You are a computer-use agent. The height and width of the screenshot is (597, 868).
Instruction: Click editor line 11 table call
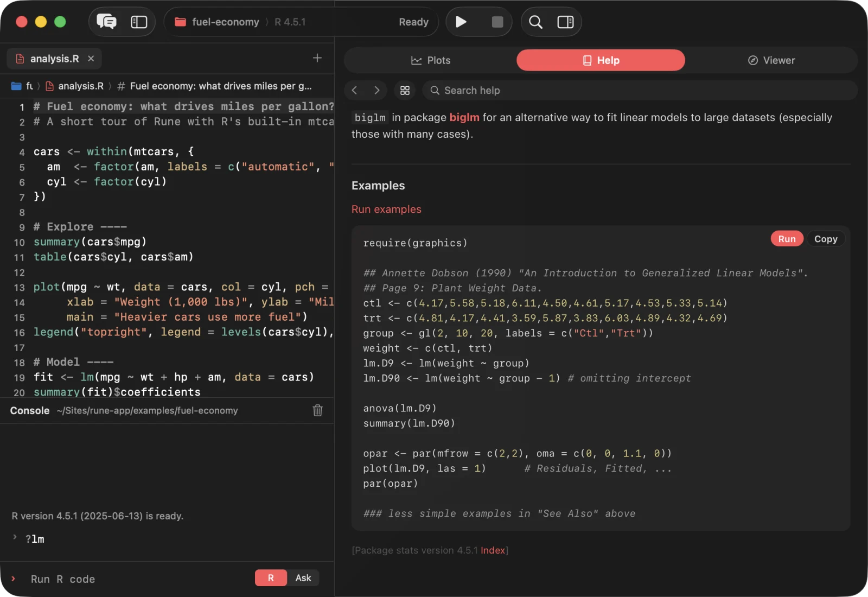pyautogui.click(x=113, y=257)
